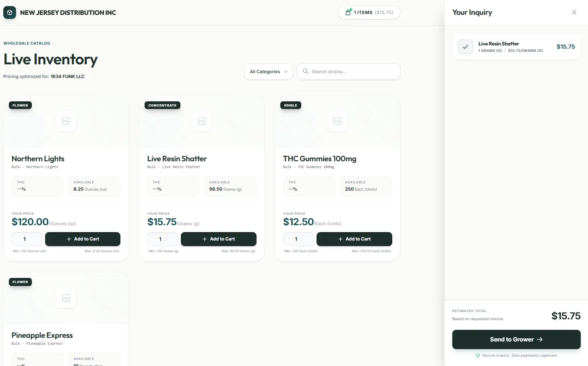588x366 pixels.
Task: Click the THC Gummies 100mg title
Action: click(319, 159)
